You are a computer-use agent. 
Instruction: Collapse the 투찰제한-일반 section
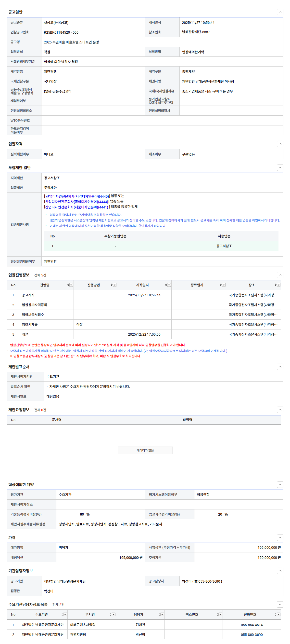[x=280, y=168]
